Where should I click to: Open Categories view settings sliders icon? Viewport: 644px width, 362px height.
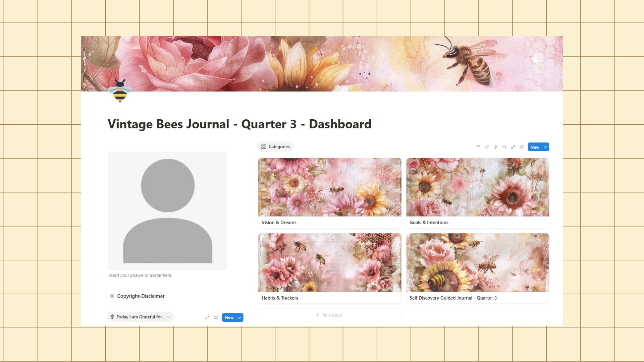coord(522,147)
